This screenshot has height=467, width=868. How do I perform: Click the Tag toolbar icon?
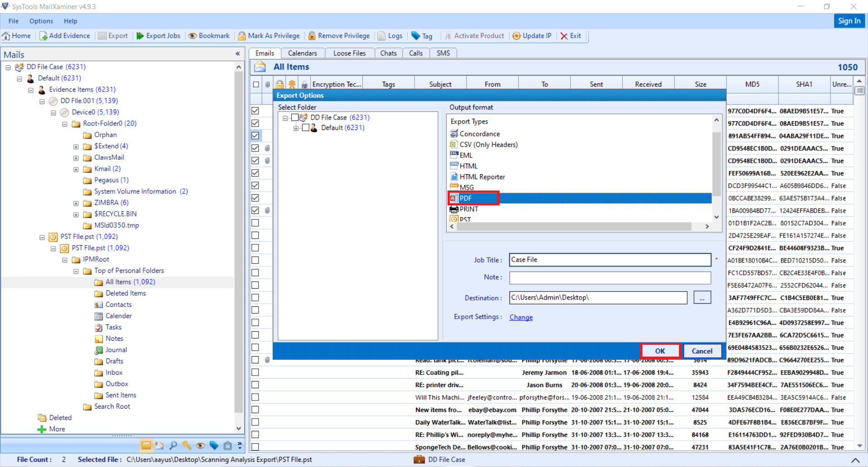(422, 36)
